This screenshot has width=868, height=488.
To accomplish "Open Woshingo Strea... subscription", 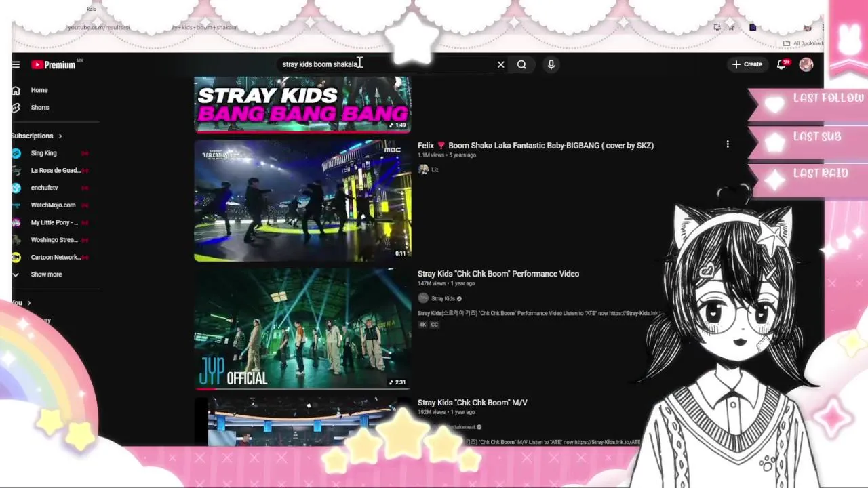I will [54, 239].
